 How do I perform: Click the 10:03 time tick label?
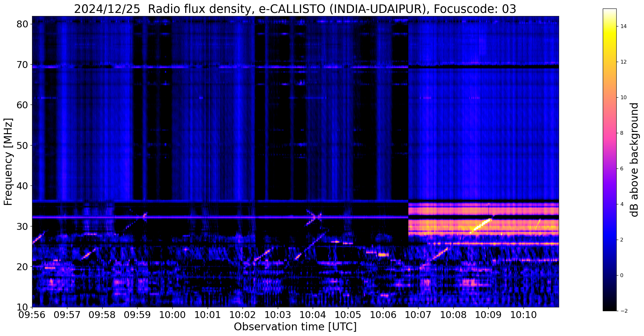pyautogui.click(x=278, y=315)
